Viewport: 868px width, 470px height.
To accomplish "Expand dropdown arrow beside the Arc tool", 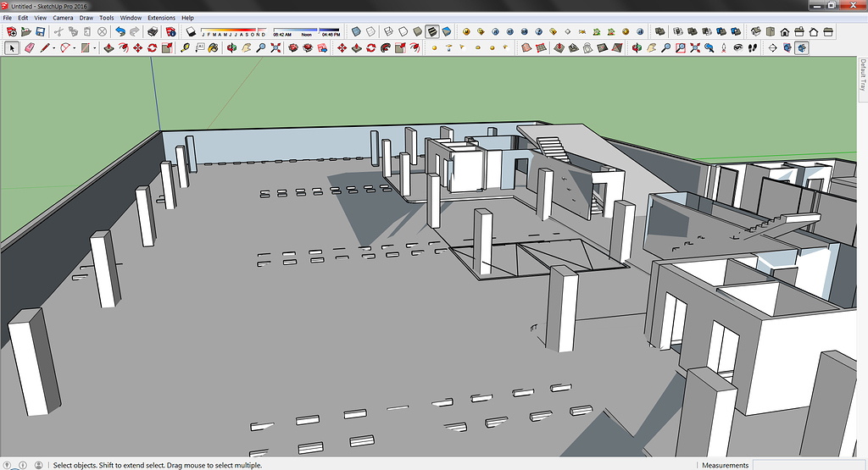I will (x=75, y=48).
